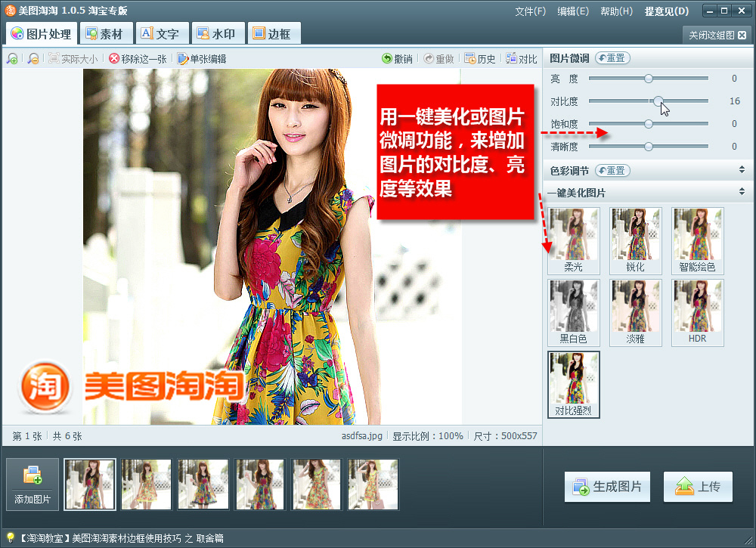Open the 编辑(E) menu
This screenshot has height=548, width=756.
(573, 11)
